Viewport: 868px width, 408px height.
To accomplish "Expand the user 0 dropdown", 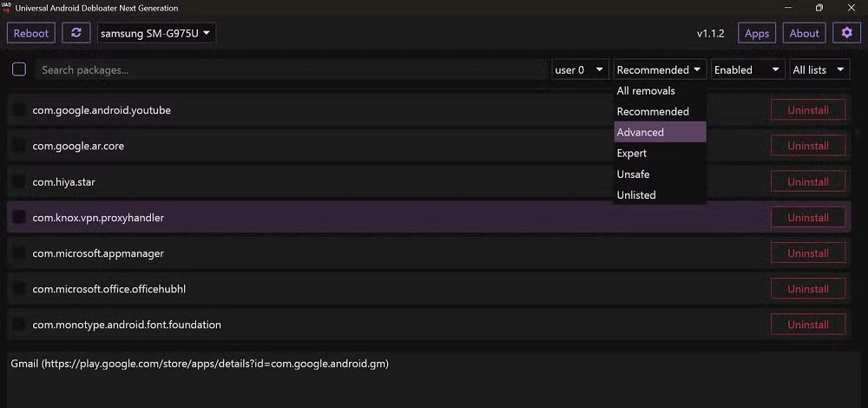I will click(580, 69).
